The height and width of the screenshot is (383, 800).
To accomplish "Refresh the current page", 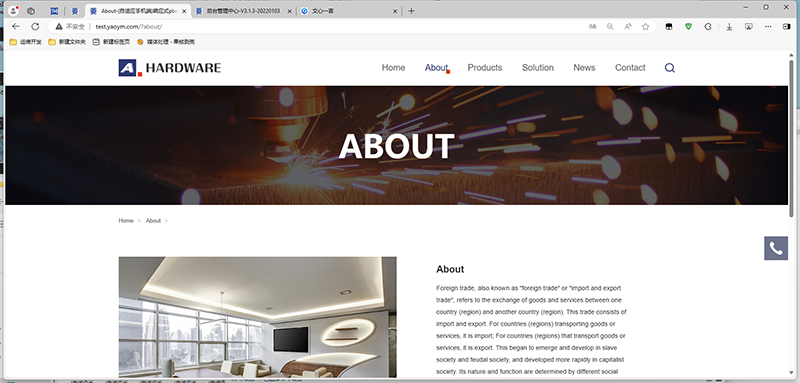I will (x=35, y=27).
